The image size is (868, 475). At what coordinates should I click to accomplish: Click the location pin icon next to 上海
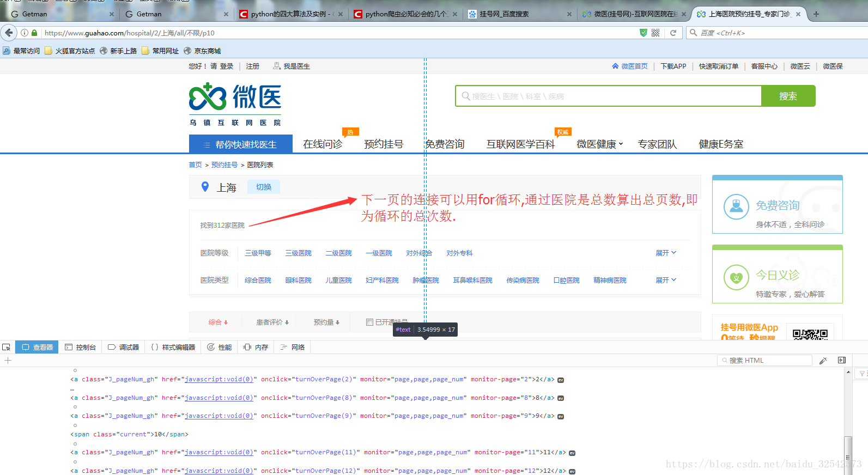[x=205, y=187]
